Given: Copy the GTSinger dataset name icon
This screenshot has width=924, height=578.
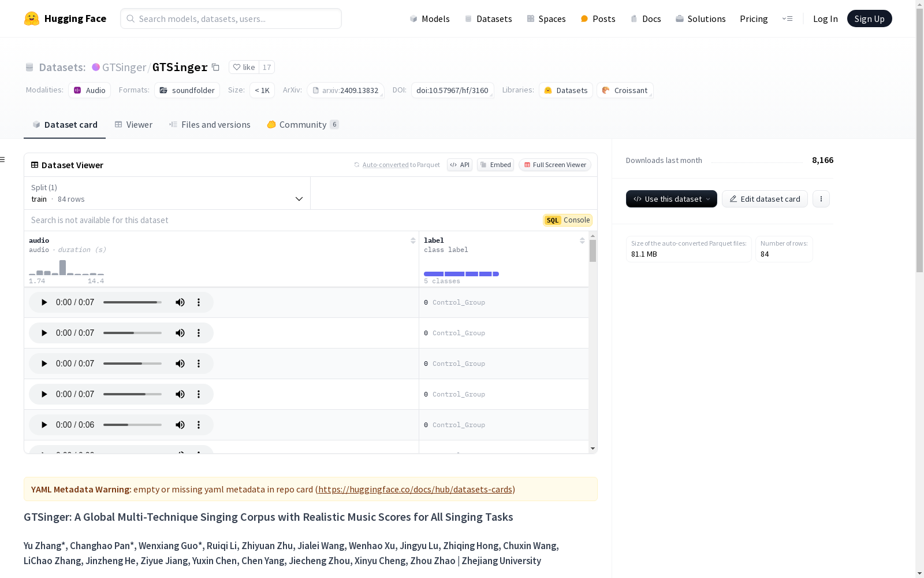Looking at the screenshot, I should tap(216, 67).
